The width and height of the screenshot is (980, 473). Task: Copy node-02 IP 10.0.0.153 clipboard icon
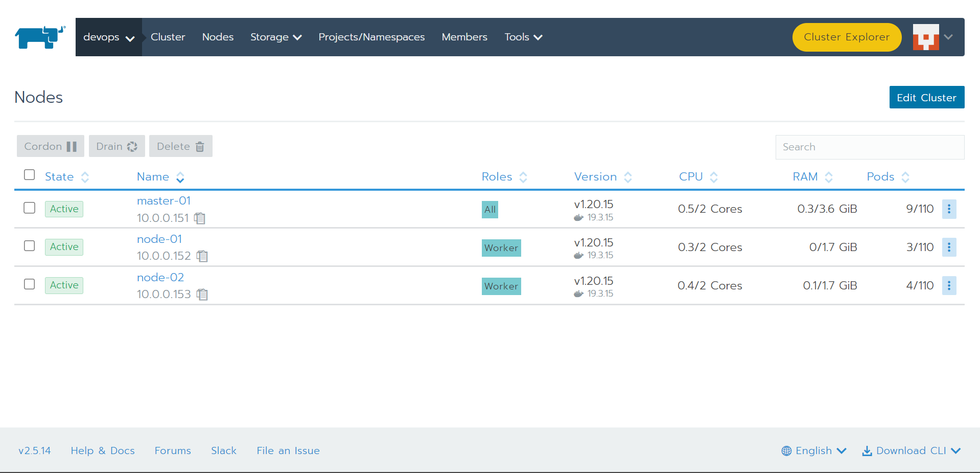(202, 295)
